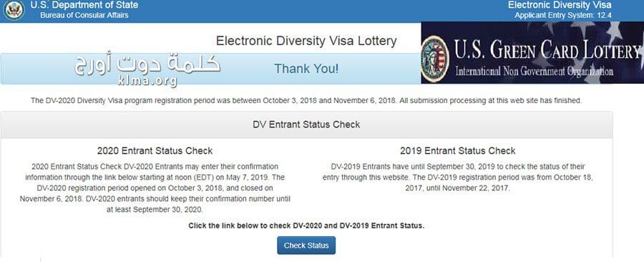Click the Electronic Diversity Visa Lottery heading
Image resolution: width=644 pixels, height=262 pixels.
[x=306, y=41]
